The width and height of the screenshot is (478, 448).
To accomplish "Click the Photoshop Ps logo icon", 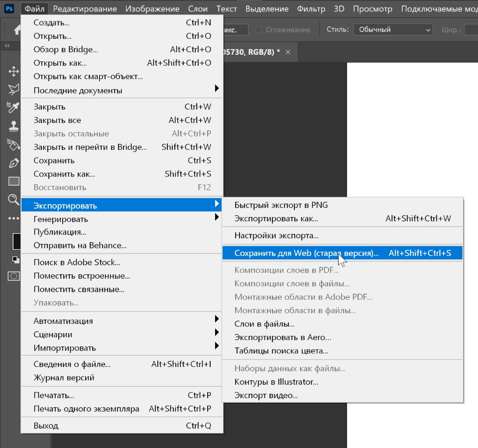I will pos(9,8).
